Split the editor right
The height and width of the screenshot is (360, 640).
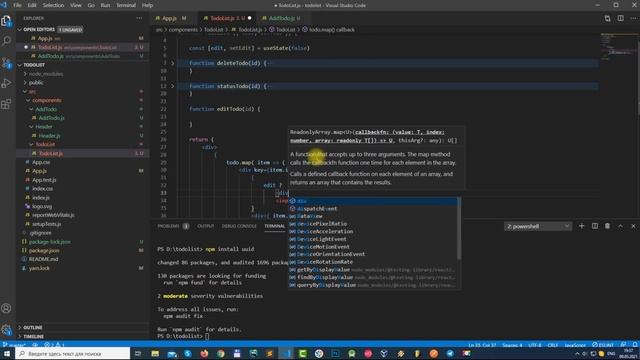pyautogui.click(x=620, y=18)
